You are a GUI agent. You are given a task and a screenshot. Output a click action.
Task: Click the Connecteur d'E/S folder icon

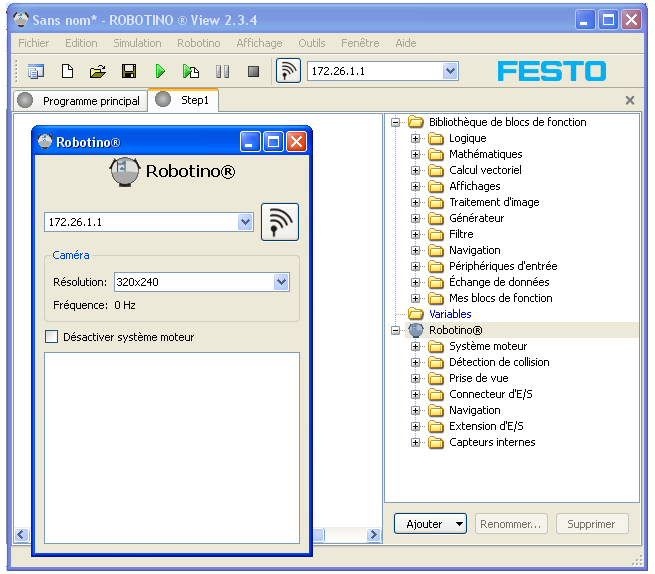point(436,394)
